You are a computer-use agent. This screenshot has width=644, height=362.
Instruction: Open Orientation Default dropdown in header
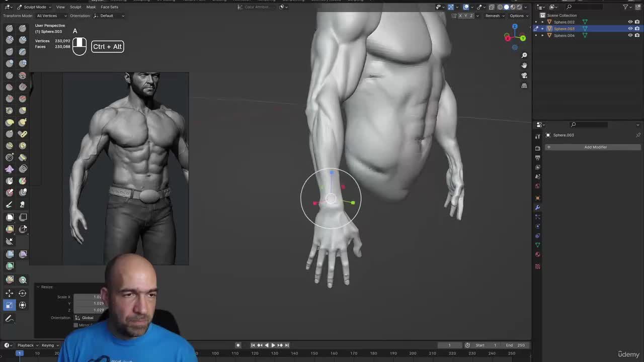[109, 16]
